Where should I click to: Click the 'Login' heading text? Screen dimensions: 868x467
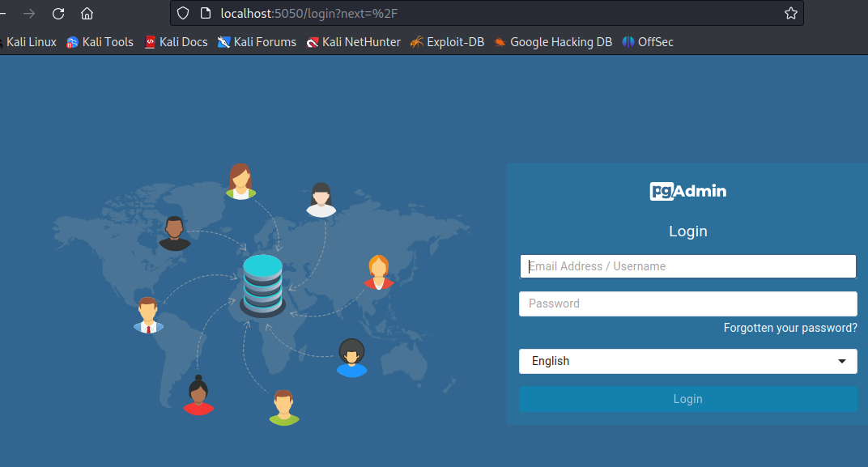pos(687,231)
